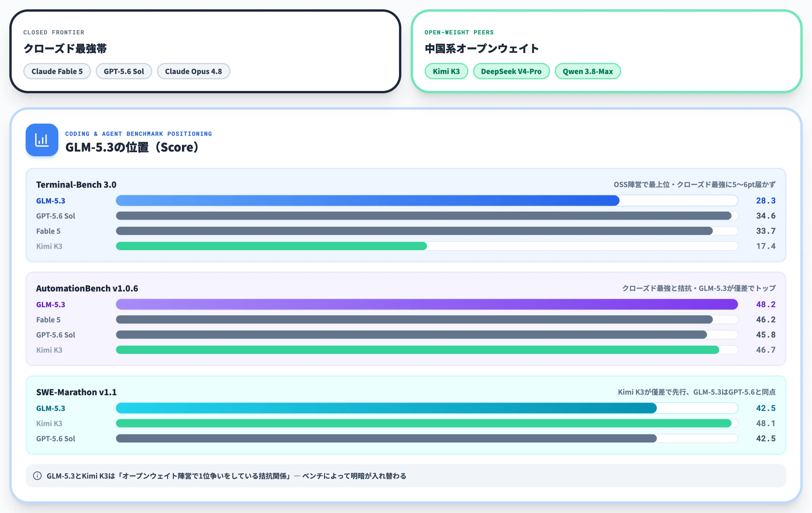Viewport: 812px width, 513px height.
Task: Click the OPEN-WEIGHT PEERS caption
Action: (459, 32)
